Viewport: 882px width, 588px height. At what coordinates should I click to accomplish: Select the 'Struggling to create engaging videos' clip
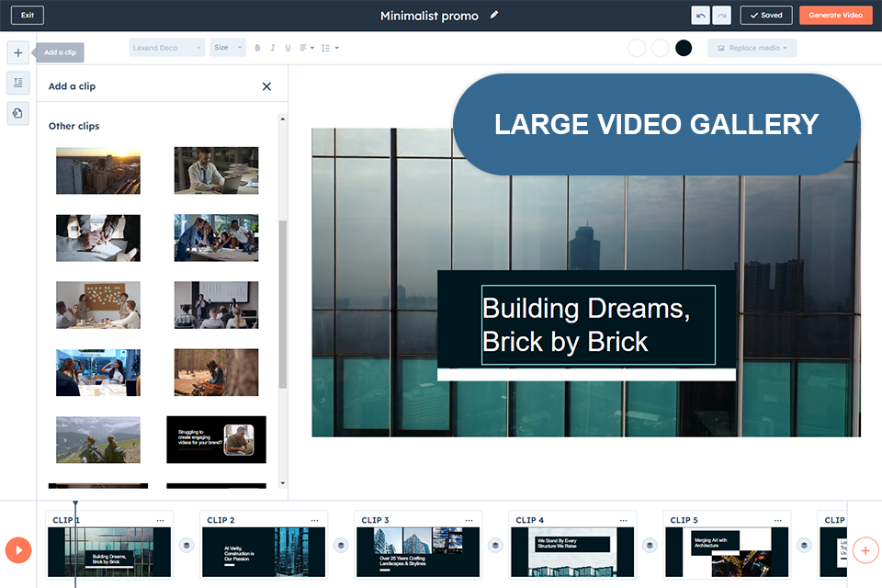tap(216, 440)
